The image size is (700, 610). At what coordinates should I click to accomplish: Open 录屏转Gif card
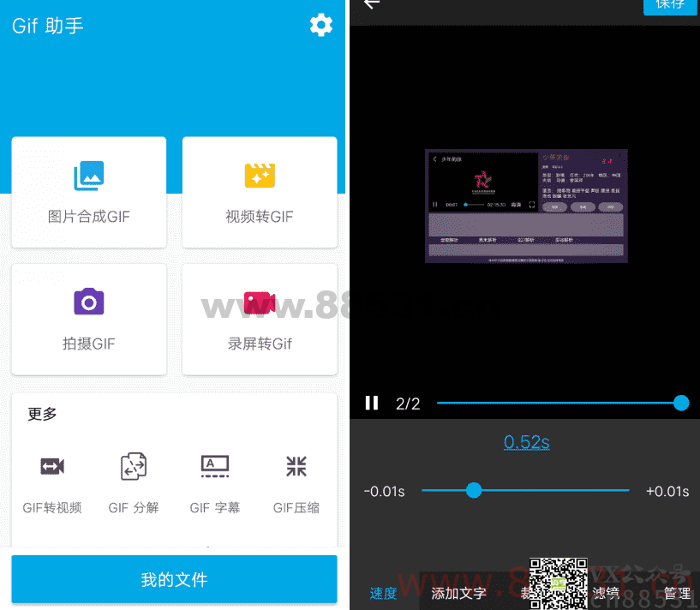point(260,320)
